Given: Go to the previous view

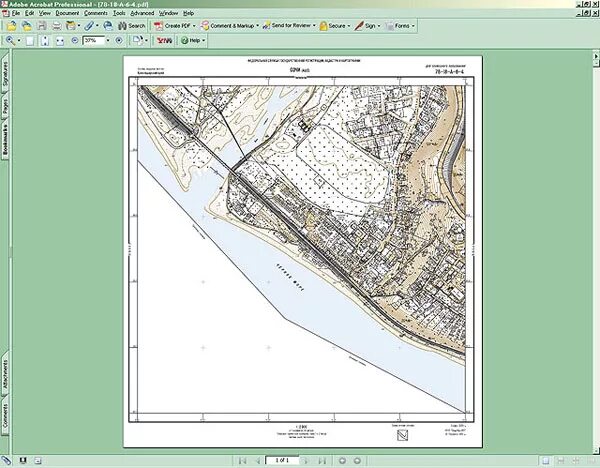Looking at the screenshot, I should pyautogui.click(x=342, y=460).
